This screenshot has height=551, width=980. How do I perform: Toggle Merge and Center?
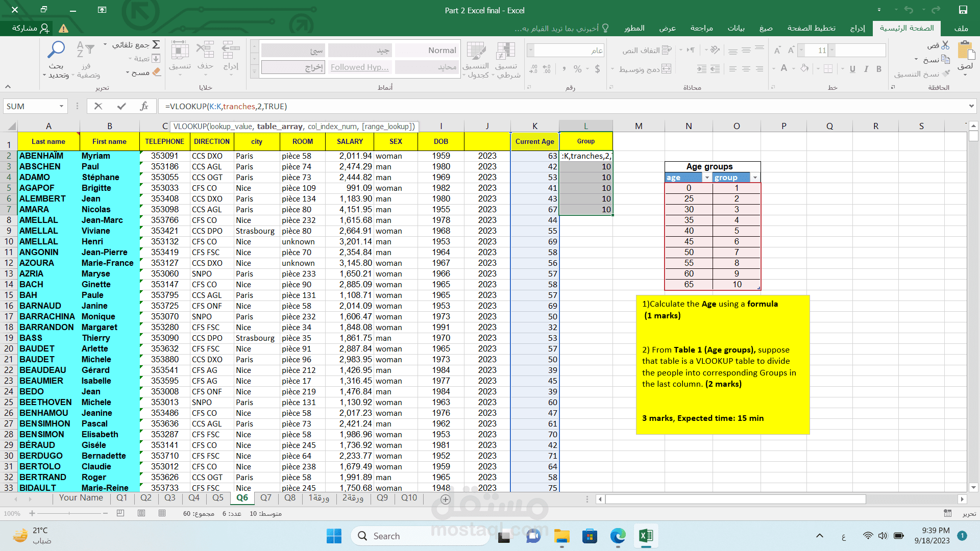tap(645, 69)
